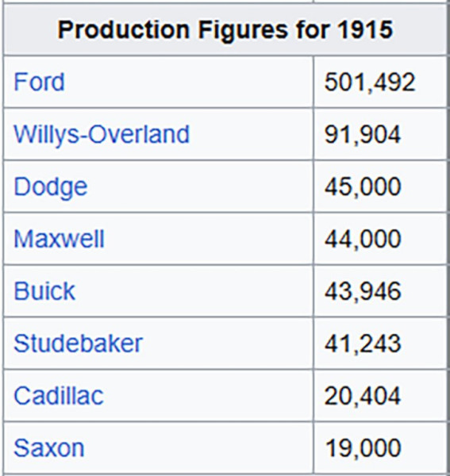Select Buick's 43,946 value
The image size is (450, 476).
point(363,291)
